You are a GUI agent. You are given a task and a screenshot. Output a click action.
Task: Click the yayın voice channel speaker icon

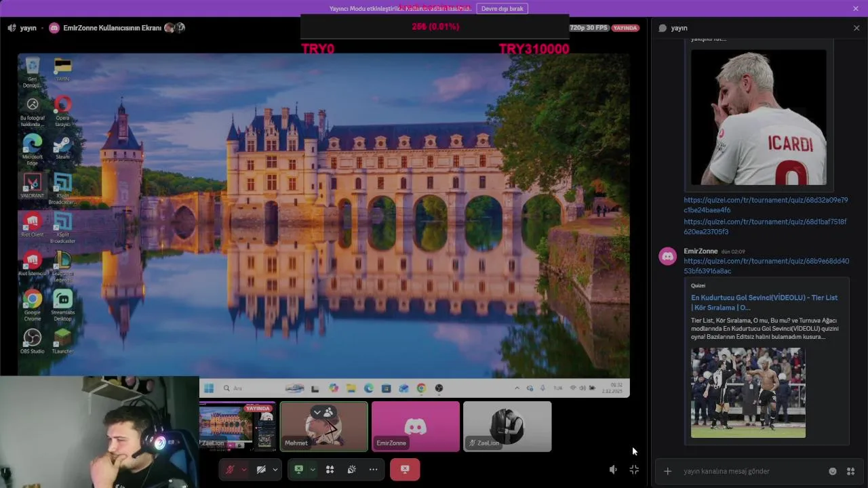point(12,28)
